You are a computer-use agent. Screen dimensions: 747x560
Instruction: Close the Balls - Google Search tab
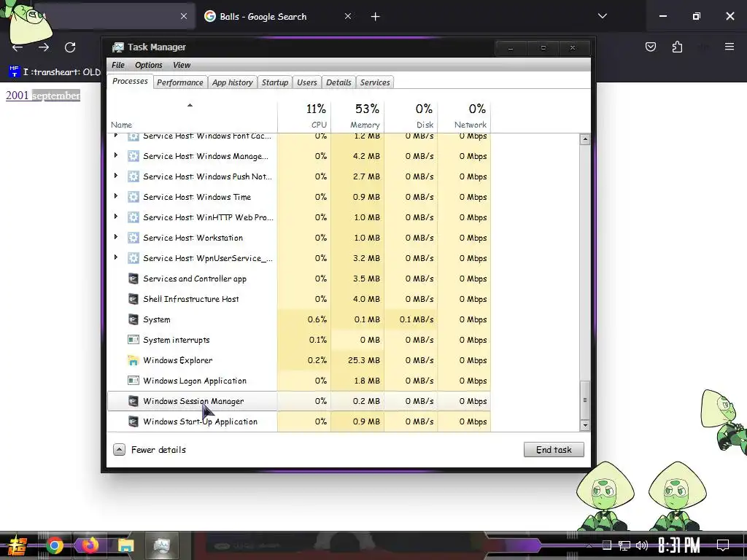pos(348,17)
